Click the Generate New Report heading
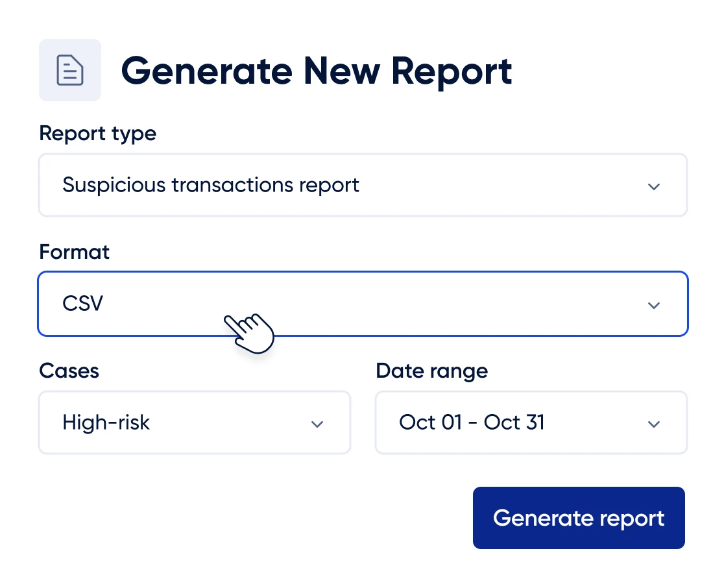The image size is (724, 588). 317,71
